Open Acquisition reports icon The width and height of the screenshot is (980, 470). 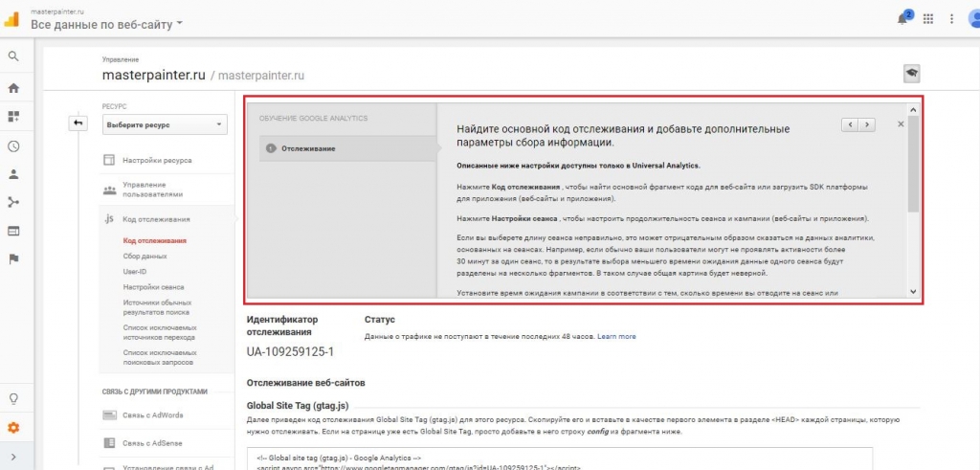point(13,202)
